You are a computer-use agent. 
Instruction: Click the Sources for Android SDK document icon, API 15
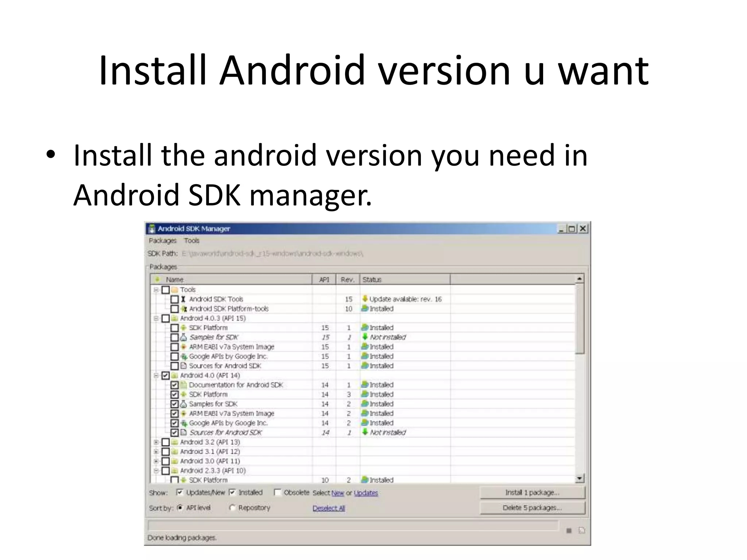pos(184,366)
